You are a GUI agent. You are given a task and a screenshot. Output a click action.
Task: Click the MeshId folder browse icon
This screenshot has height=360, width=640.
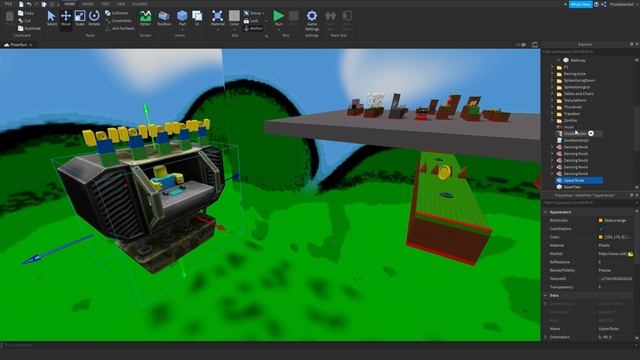click(x=630, y=254)
